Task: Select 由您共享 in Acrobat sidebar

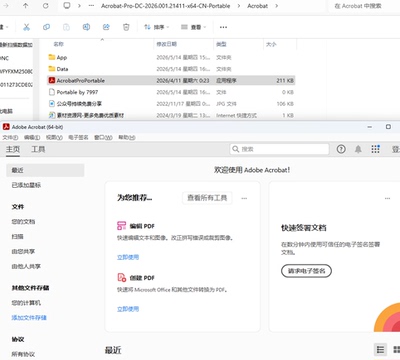Action: [x=23, y=251]
